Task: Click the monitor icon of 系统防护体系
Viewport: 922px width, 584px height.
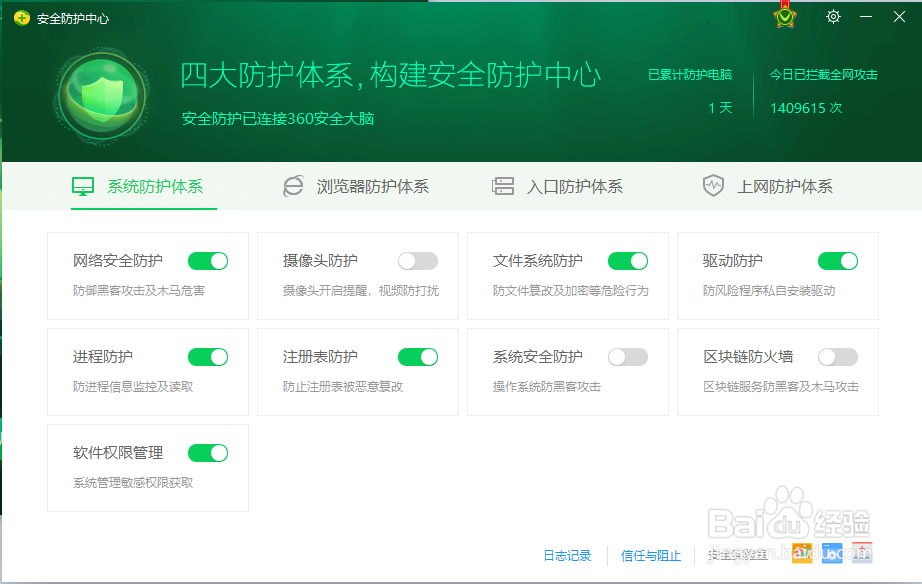Action: click(x=83, y=186)
